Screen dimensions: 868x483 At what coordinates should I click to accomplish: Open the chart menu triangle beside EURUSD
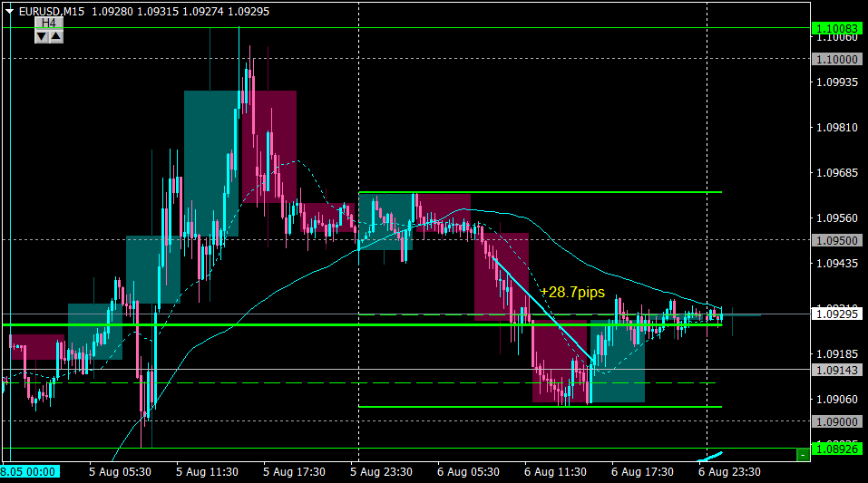pyautogui.click(x=9, y=12)
